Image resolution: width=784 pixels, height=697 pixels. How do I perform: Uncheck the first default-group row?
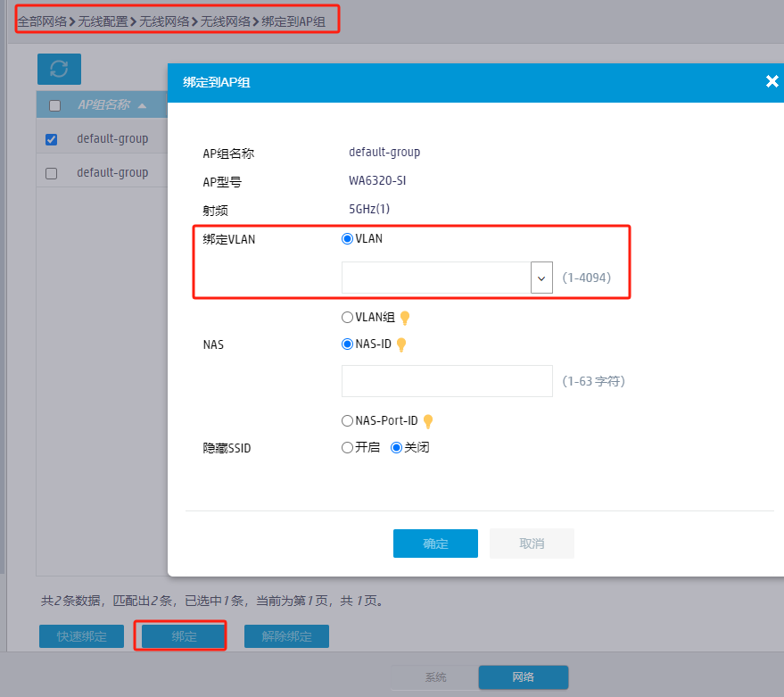[x=51, y=139]
